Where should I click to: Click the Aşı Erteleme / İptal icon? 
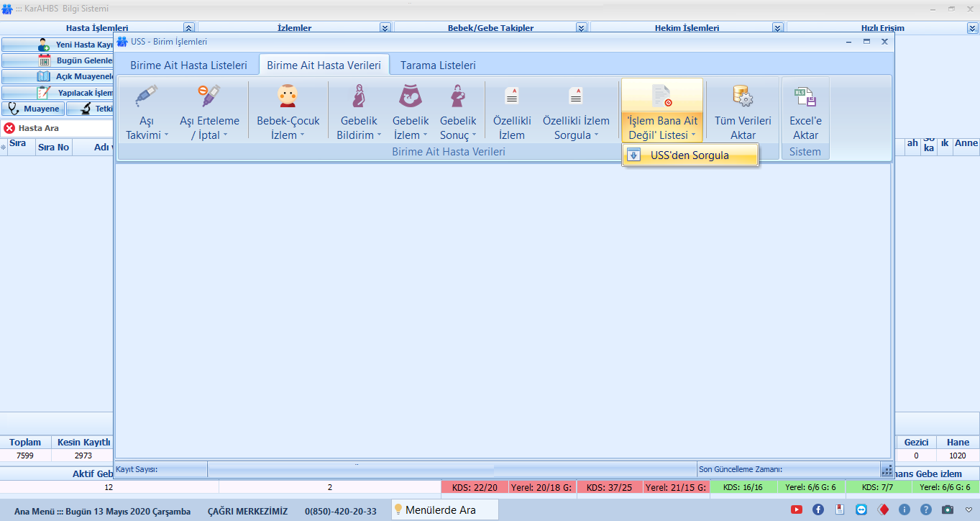(209, 97)
